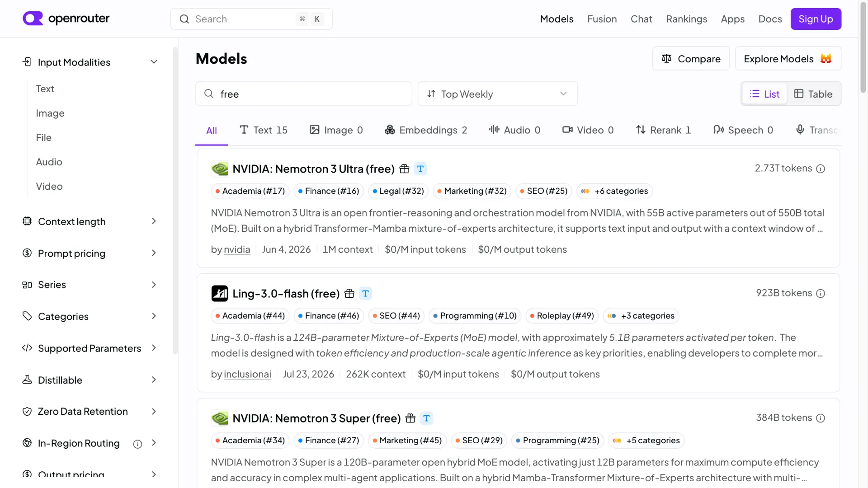Click the In-Region Routing info icon
The width and height of the screenshot is (868, 488).
(x=137, y=444)
